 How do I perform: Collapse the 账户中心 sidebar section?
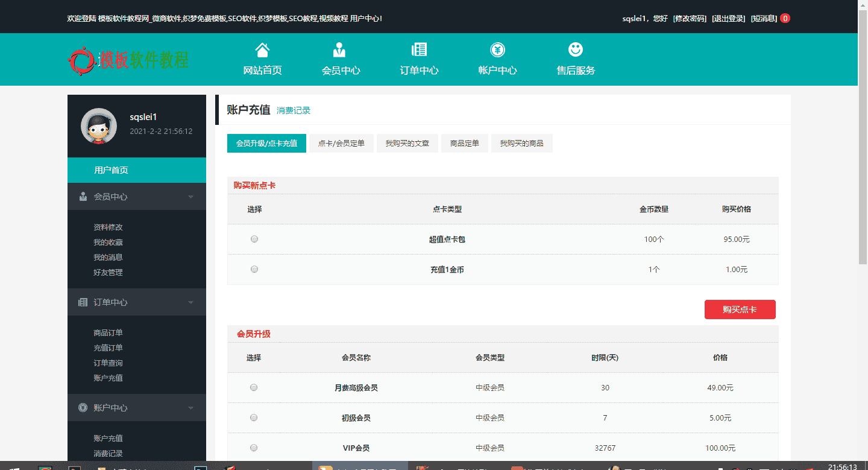point(190,407)
